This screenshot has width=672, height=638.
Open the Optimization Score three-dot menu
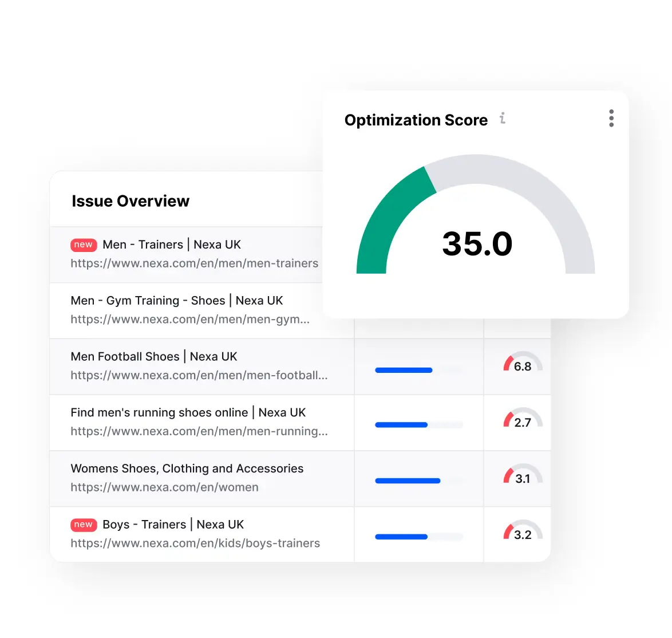click(x=611, y=119)
